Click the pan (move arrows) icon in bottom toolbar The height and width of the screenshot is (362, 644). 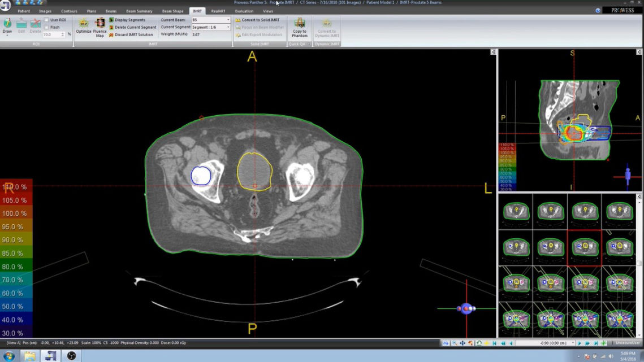pos(463,343)
